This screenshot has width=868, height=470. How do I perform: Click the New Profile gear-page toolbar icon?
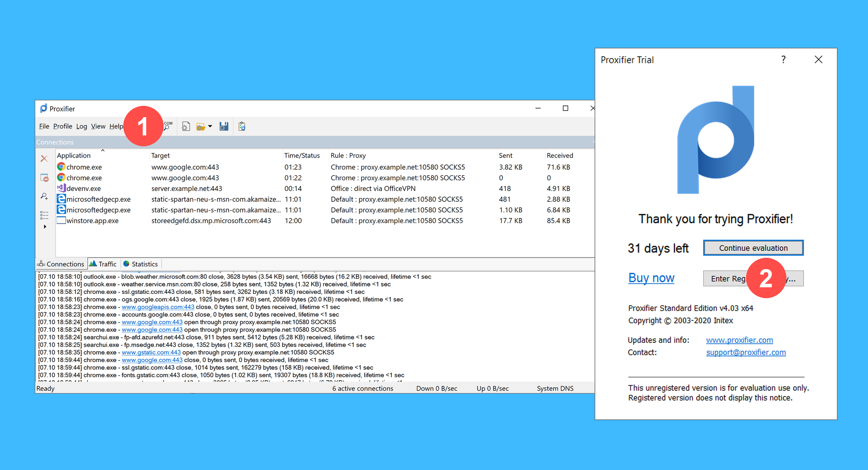point(186,126)
